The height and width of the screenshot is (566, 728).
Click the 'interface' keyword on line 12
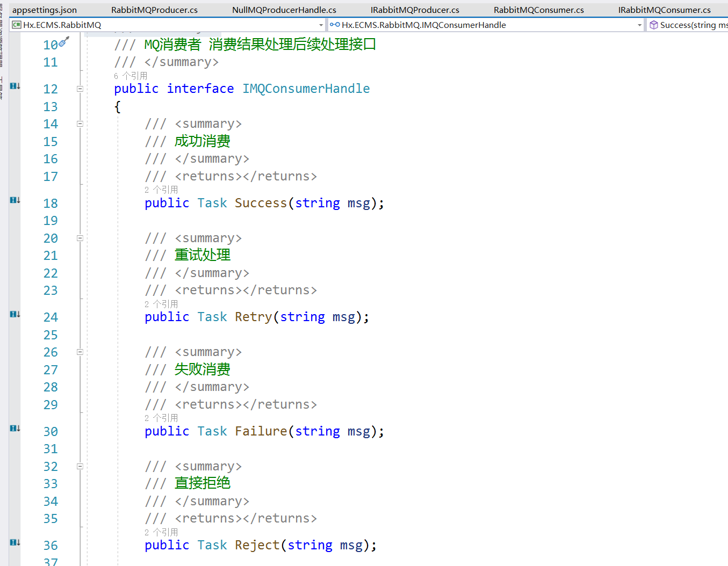[200, 89]
